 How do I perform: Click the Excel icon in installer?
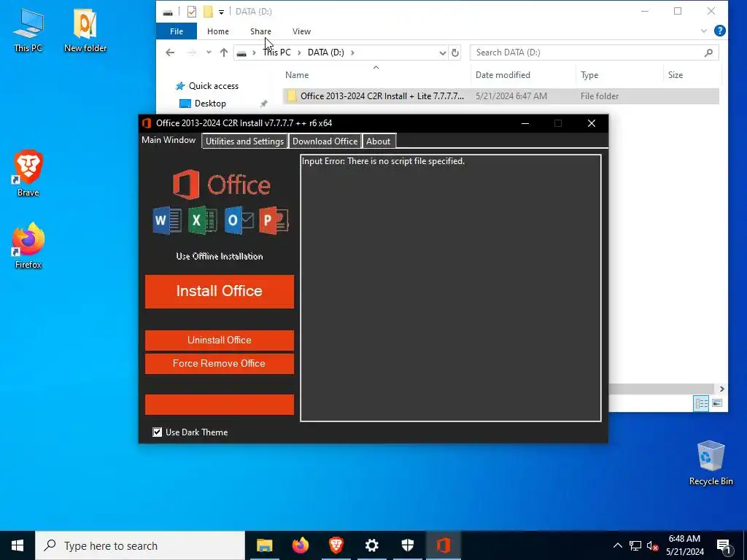click(x=203, y=220)
